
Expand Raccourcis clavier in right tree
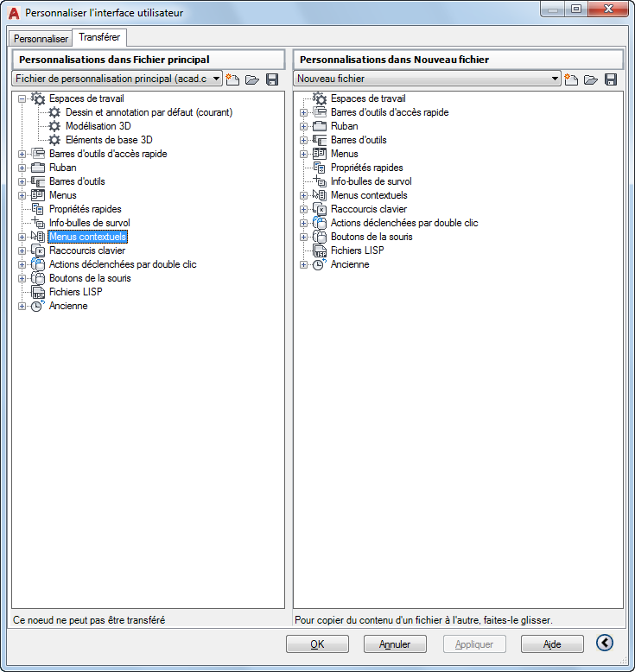coord(303,210)
